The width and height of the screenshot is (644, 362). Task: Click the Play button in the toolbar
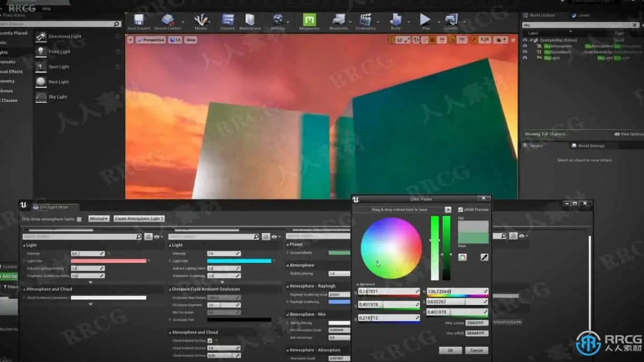(x=426, y=21)
